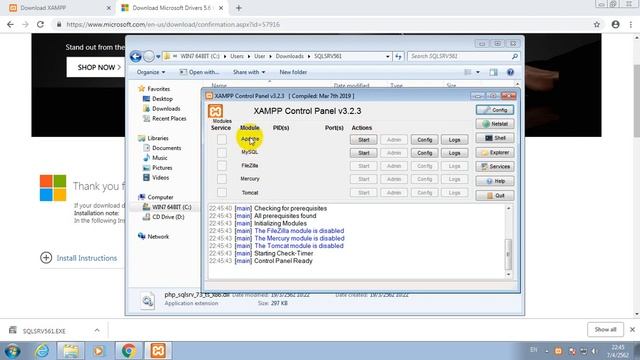Viewport: 640px width, 360px height.
Task: Open a new Chrome tab
Action: [x=239, y=8]
